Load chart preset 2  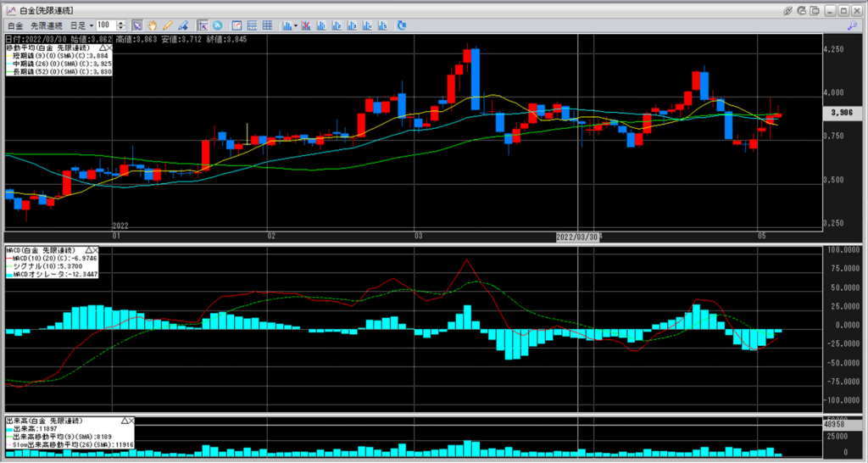pos(336,25)
